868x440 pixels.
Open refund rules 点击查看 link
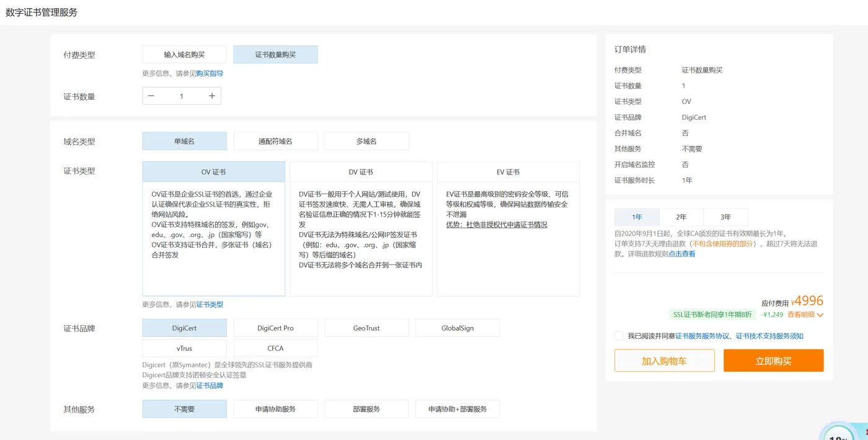point(682,254)
